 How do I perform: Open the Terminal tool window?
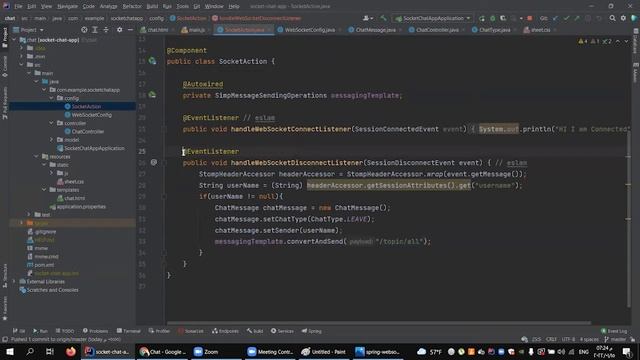(129, 331)
